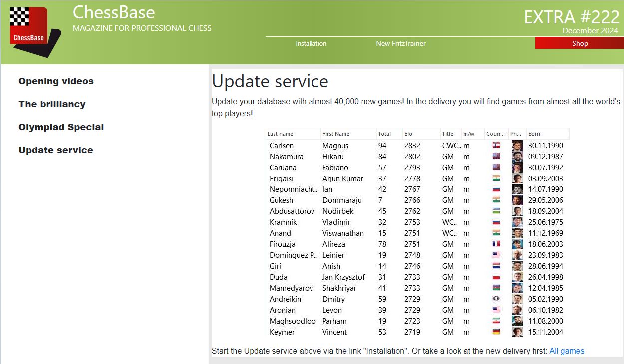
Task: Go to Opening videos section
Action: tap(56, 81)
